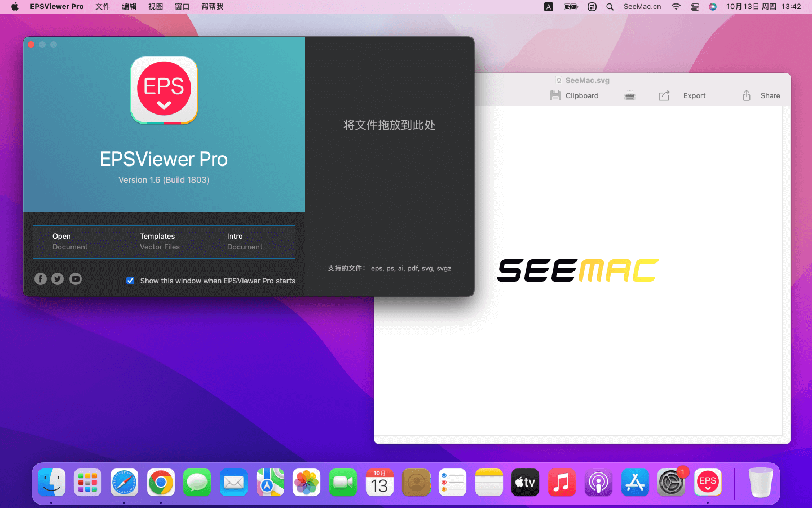Click the Wi-Fi status icon
The height and width of the screenshot is (508, 812).
tap(676, 7)
